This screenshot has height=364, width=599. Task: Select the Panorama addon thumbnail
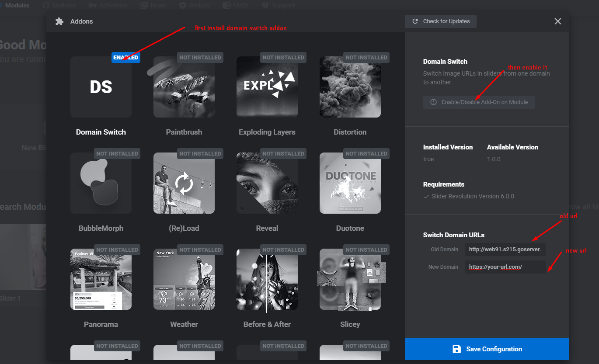pos(101,279)
